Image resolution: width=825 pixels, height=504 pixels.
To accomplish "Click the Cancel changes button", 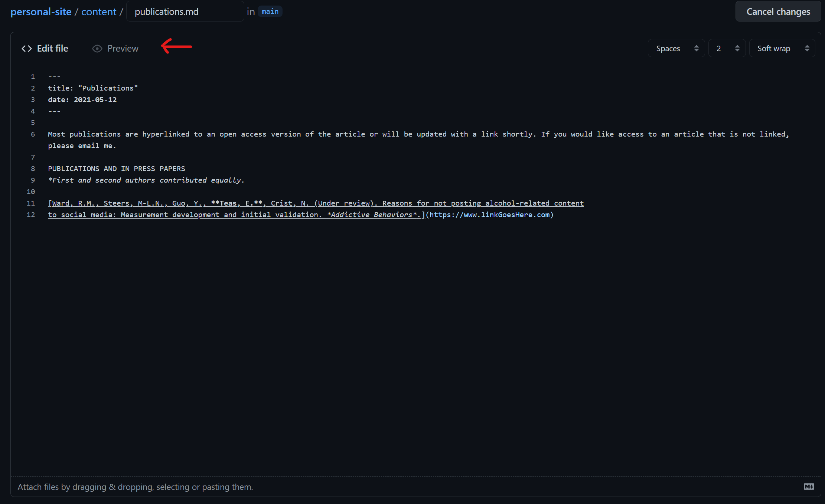I will click(x=778, y=12).
